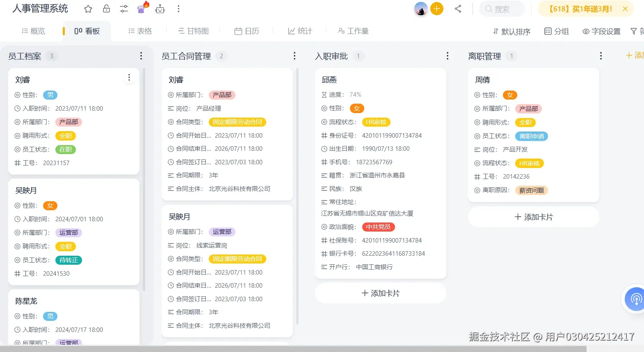Viewport: 644px width, 352px height.
Task: Open the 吴映月 card in 员工档案
Action: (x=74, y=232)
